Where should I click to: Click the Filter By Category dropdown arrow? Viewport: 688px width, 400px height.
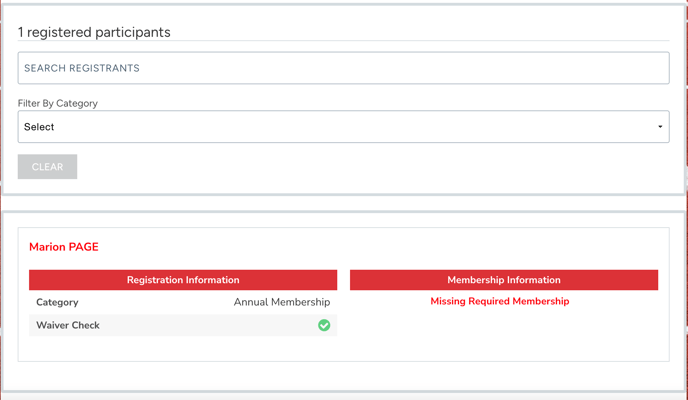click(x=660, y=127)
